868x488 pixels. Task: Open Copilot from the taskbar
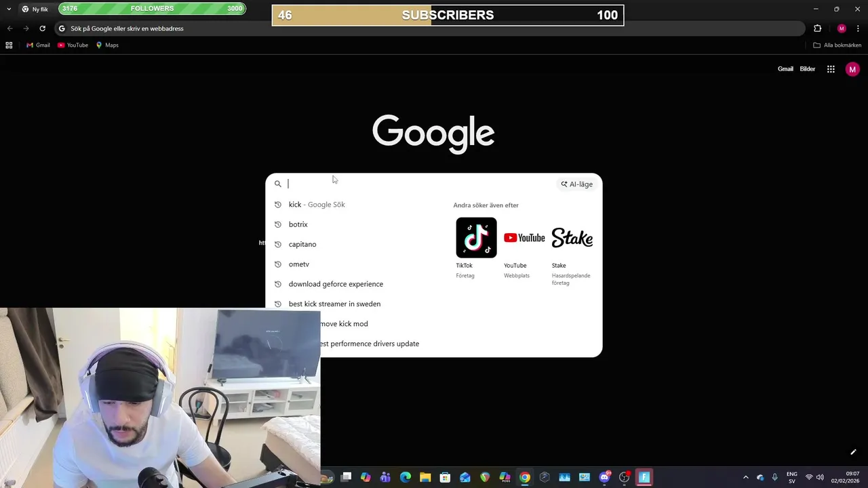pos(366,477)
